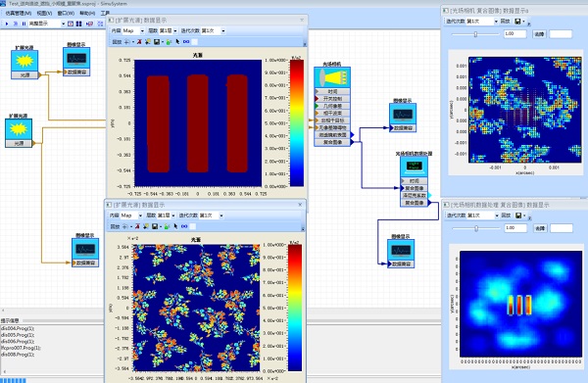Click 复合图像 output port on 光场相机 node

point(332,142)
